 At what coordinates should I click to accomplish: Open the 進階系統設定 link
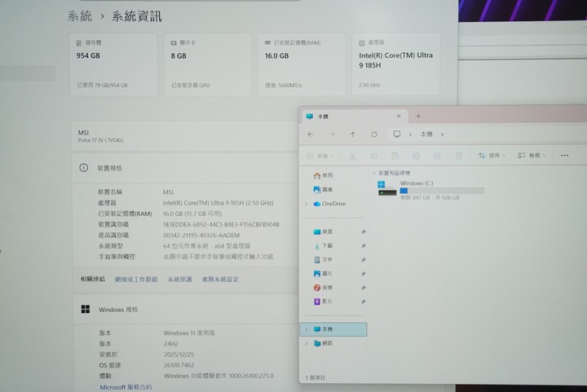click(220, 279)
